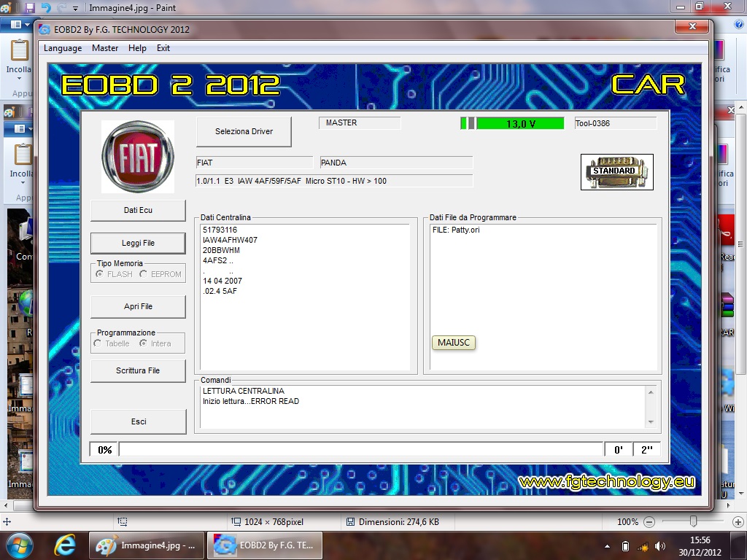
Task: Click the Leggi File button
Action: point(138,243)
